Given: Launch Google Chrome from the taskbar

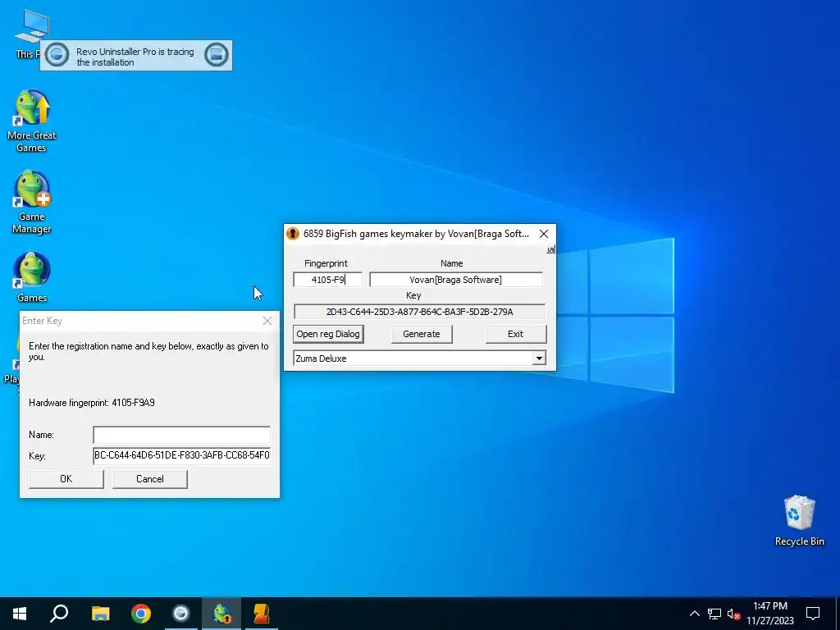Looking at the screenshot, I should pos(141,614).
